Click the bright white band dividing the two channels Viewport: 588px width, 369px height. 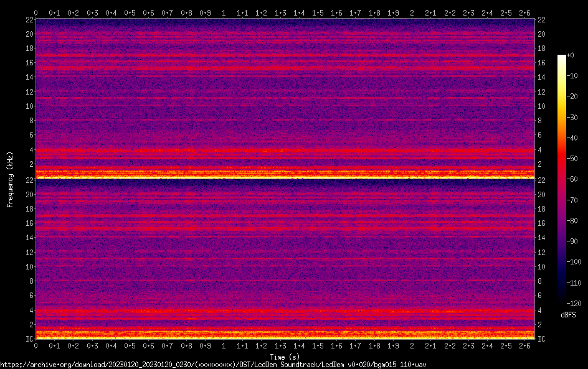[x=285, y=177]
